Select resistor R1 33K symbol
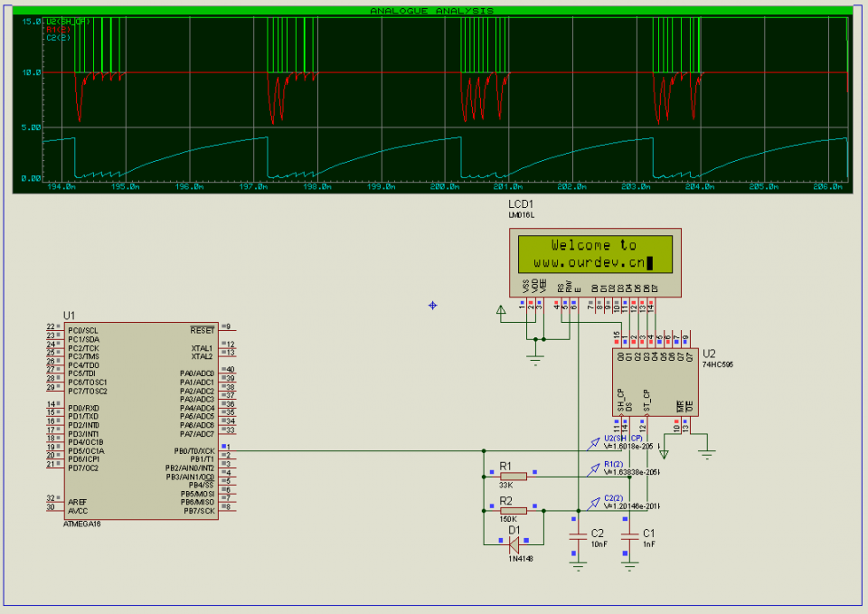The width and height of the screenshot is (868, 614). tap(513, 476)
